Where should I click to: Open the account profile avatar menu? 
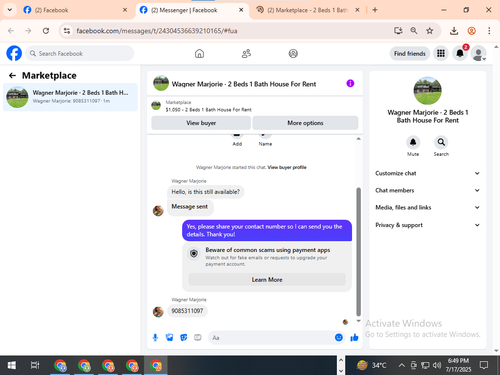tap(478, 53)
